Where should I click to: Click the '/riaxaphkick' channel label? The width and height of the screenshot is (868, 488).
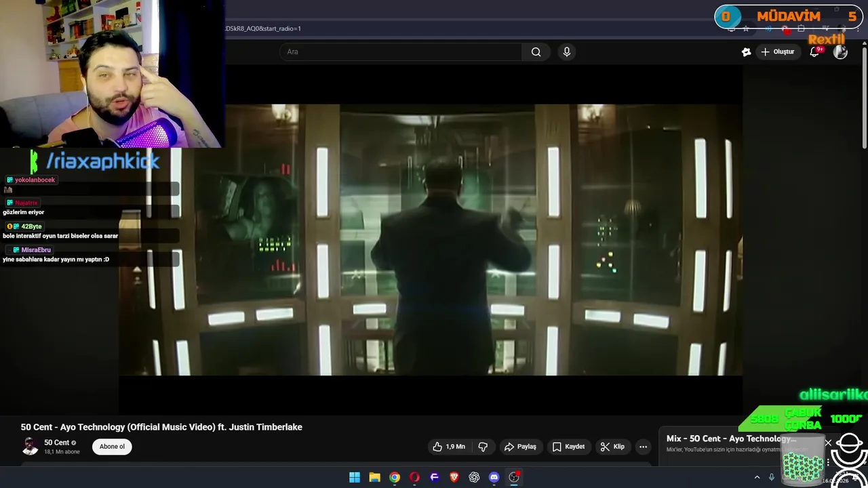pos(103,161)
